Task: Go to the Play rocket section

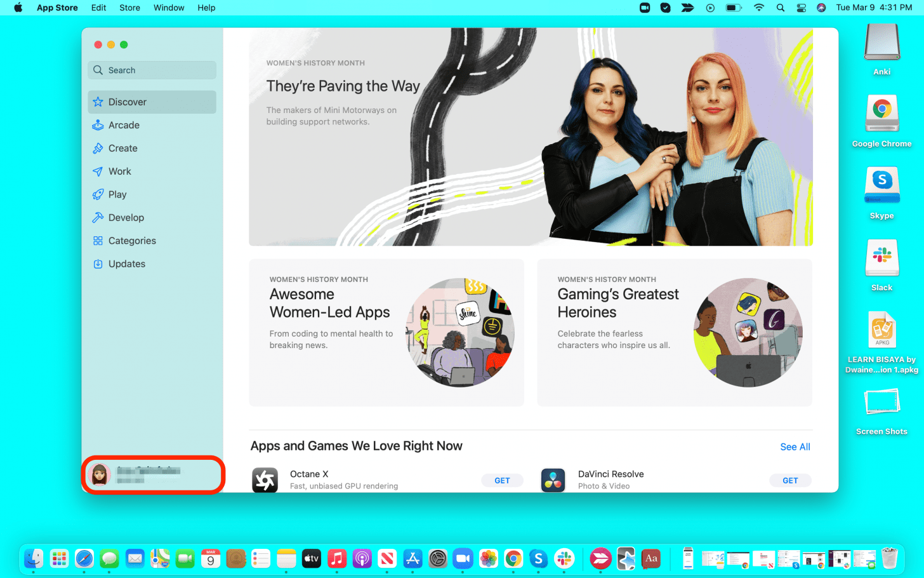Action: click(x=117, y=194)
